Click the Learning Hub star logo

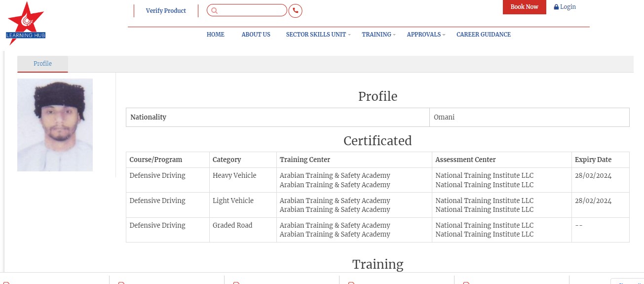[x=26, y=23]
